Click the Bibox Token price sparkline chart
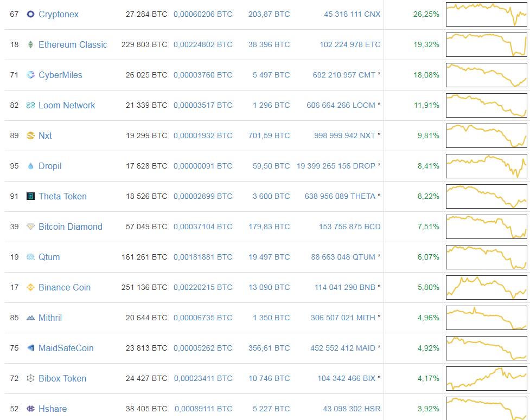This screenshot has height=420, width=530. [487, 378]
